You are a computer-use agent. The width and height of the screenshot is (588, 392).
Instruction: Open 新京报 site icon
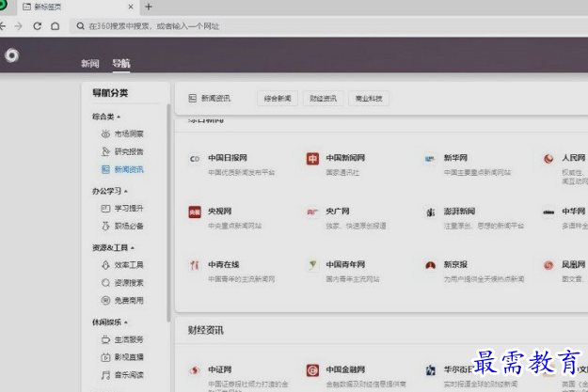[x=430, y=266]
